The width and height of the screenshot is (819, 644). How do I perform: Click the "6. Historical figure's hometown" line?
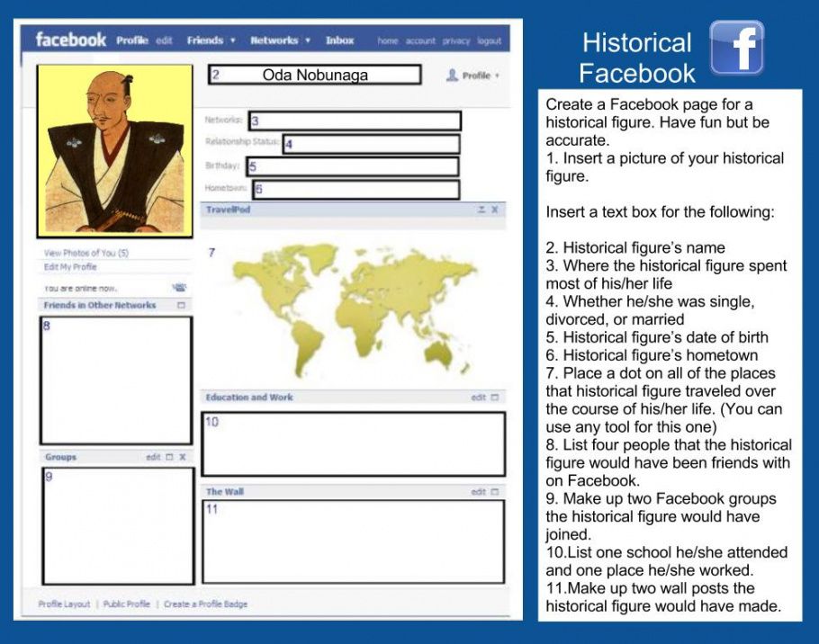pos(652,355)
